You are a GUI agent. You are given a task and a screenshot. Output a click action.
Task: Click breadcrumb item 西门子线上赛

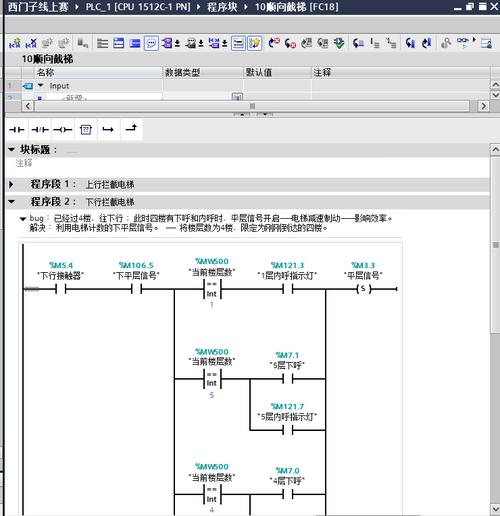click(x=38, y=7)
